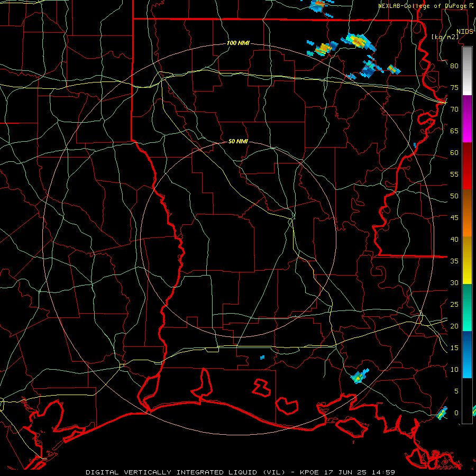Click the 75 value on the color scale
Image resolution: width=476 pixels, height=476 pixels.
[454, 88]
